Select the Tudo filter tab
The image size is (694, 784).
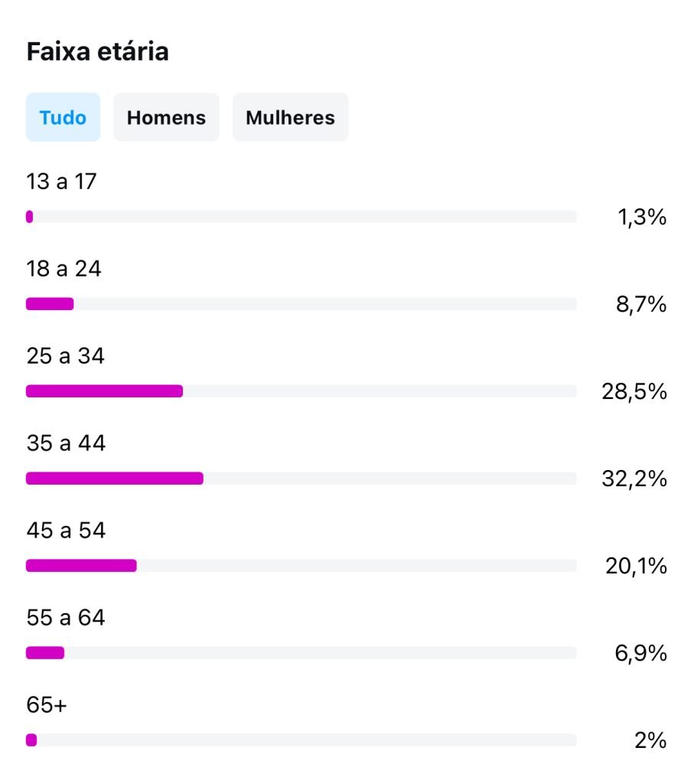coord(63,118)
